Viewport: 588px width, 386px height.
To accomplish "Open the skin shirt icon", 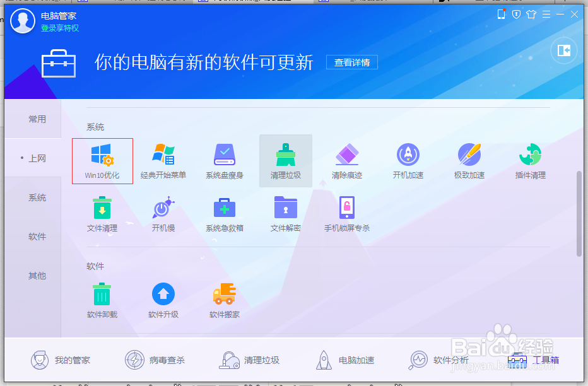I will click(531, 15).
